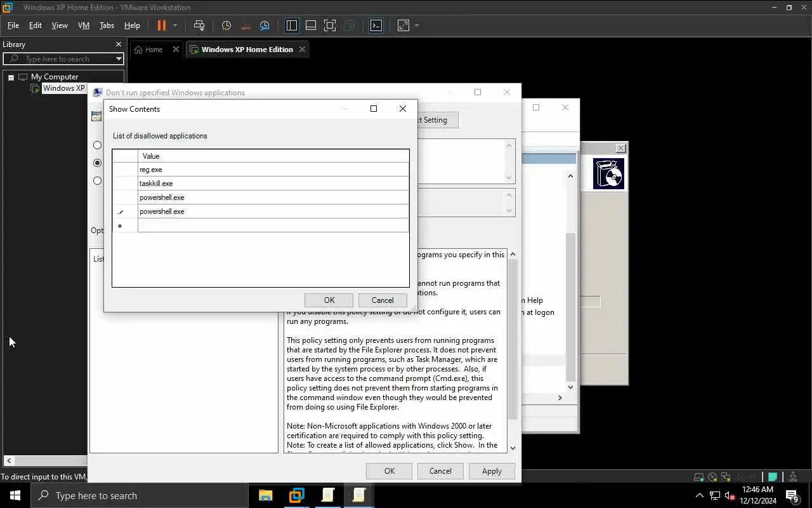Click OK in the policy setting window
This screenshot has height=508, width=812.
click(x=390, y=471)
